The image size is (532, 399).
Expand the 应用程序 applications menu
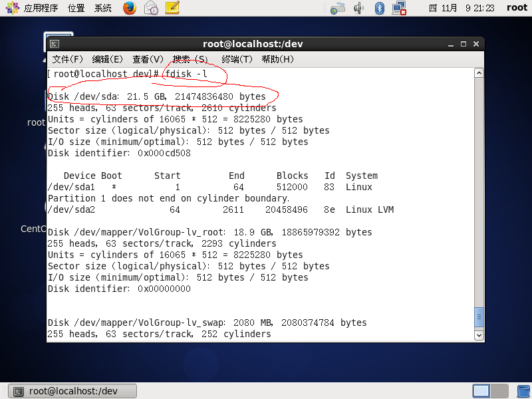click(x=34, y=8)
